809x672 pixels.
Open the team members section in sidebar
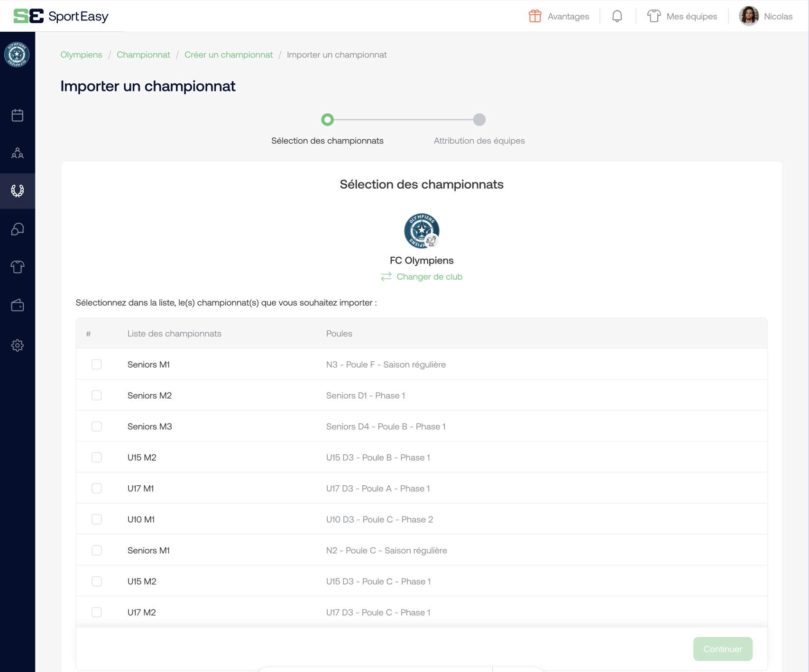[18, 153]
